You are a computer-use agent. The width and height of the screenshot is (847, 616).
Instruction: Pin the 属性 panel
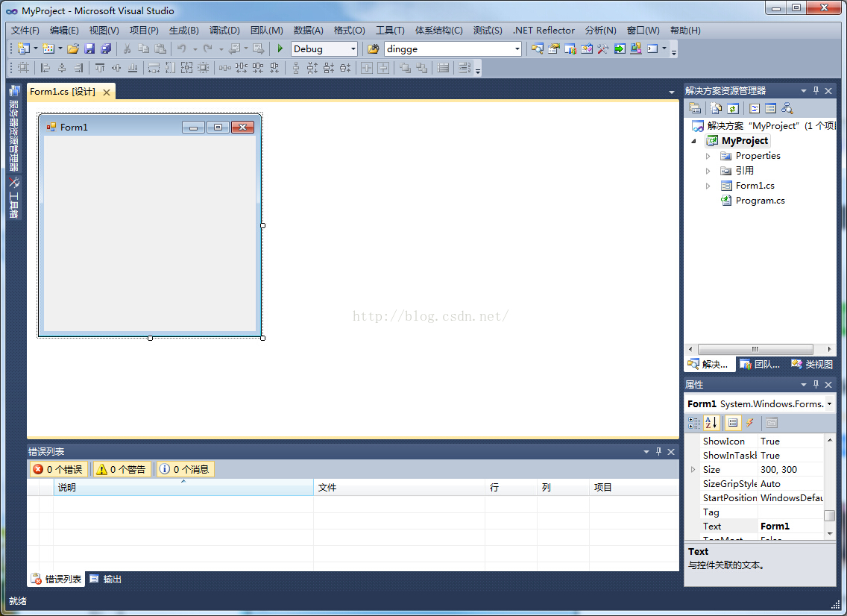click(x=816, y=385)
